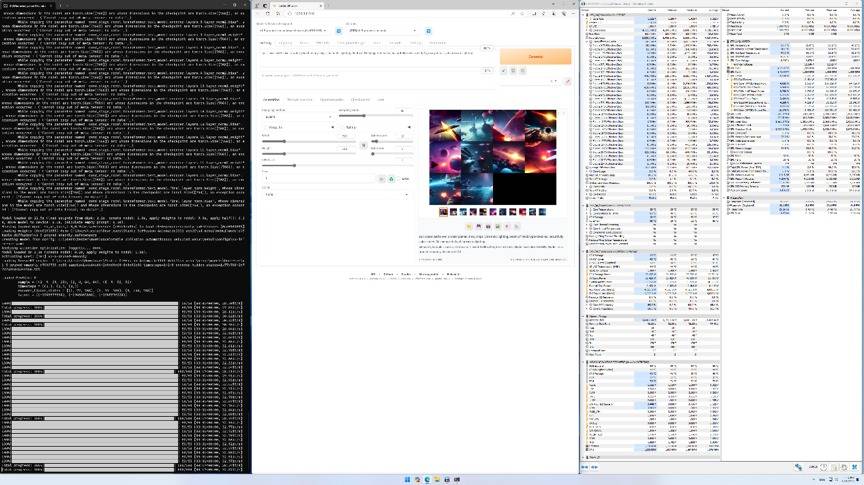The image size is (864, 485).
Task: Reuse last seed with recycle icon
Action: click(x=391, y=178)
